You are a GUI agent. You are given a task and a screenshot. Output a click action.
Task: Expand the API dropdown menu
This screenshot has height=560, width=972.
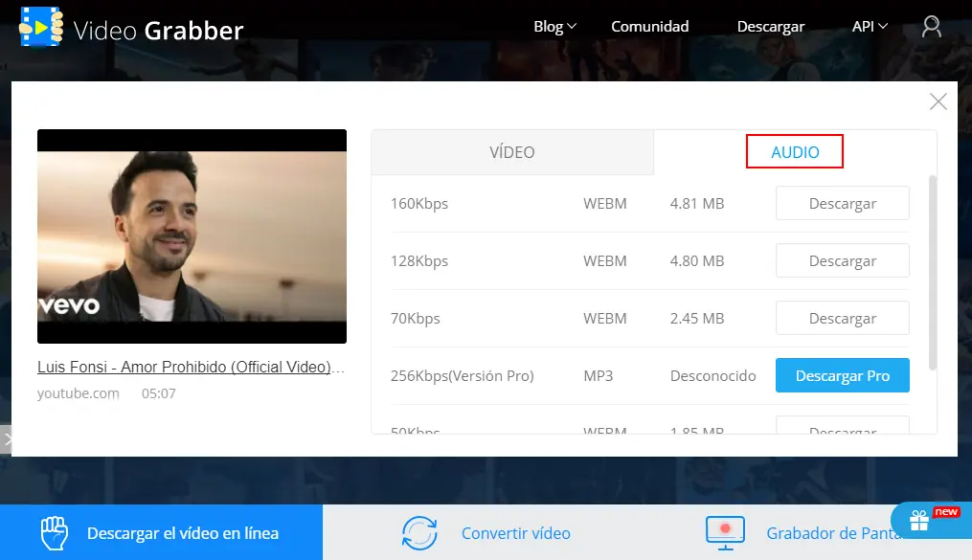click(870, 27)
